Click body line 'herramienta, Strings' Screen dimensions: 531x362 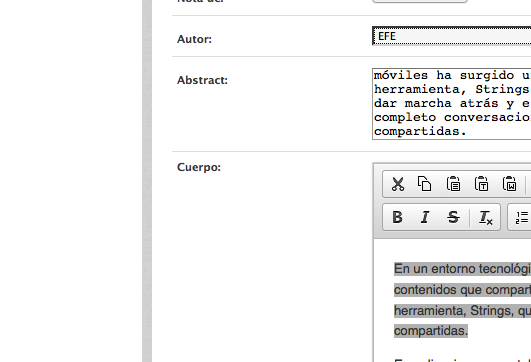(462, 311)
